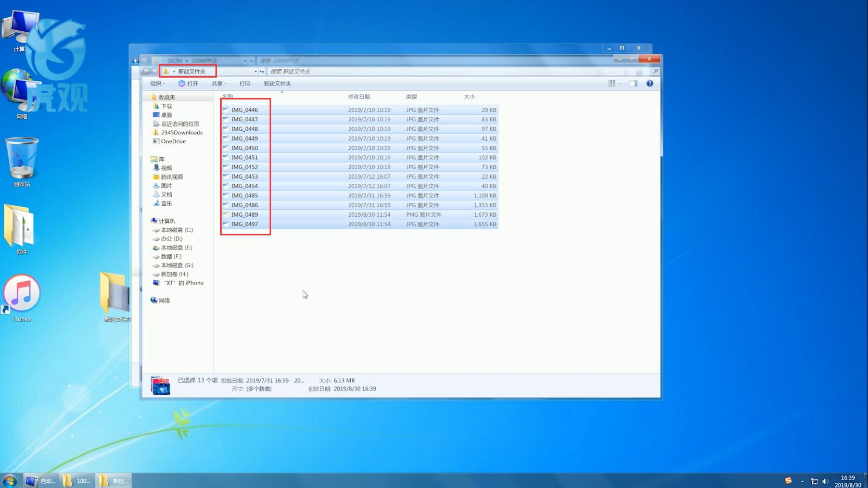The image size is (868, 488).
Task: Open the 软件 folder on desktop
Action: click(21, 229)
